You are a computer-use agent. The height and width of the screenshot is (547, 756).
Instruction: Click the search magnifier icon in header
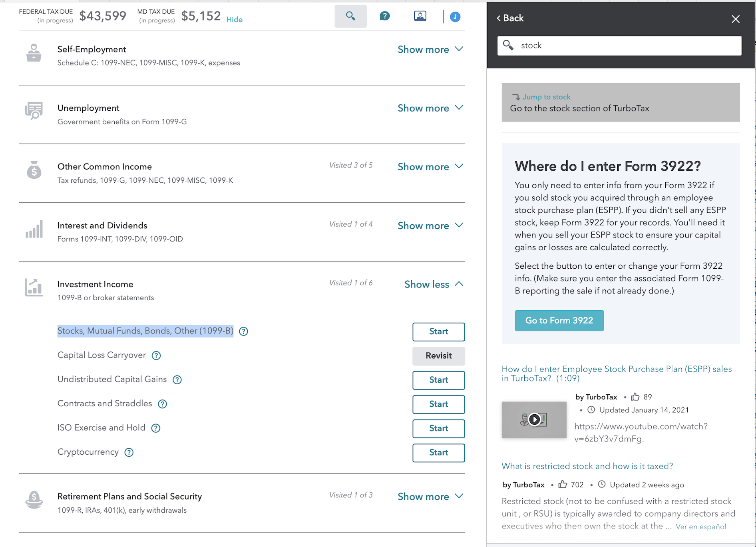(350, 16)
